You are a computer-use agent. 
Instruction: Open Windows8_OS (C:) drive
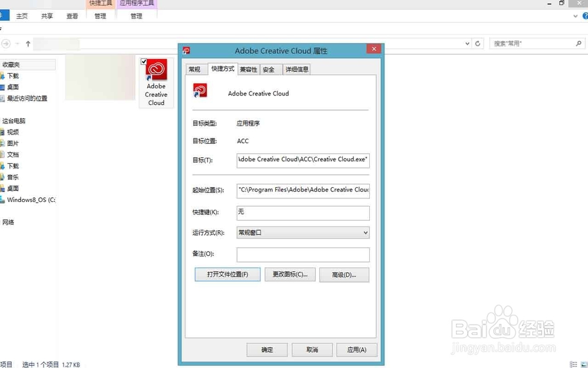pyautogui.click(x=31, y=200)
